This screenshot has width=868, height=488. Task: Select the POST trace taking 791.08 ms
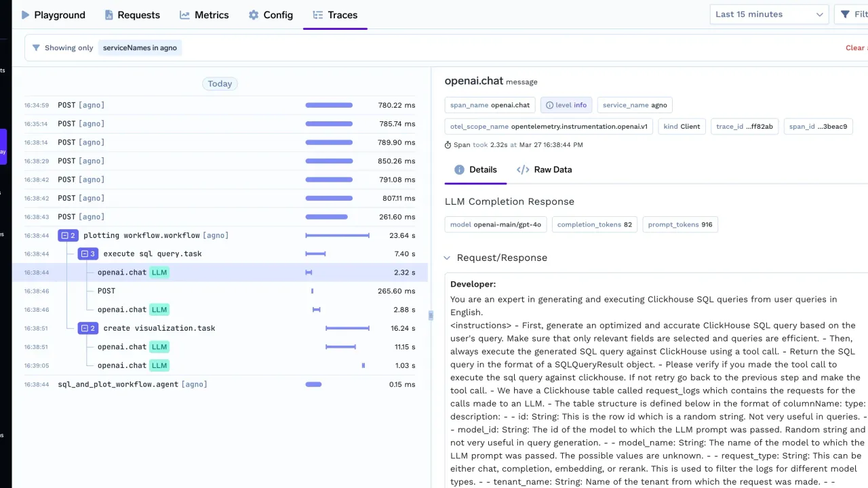(220, 180)
